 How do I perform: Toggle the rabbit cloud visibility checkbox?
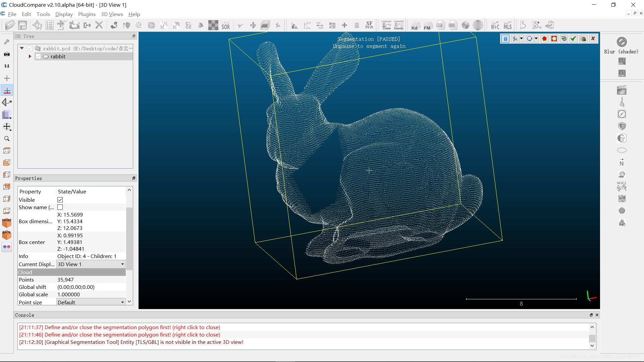coord(38,56)
